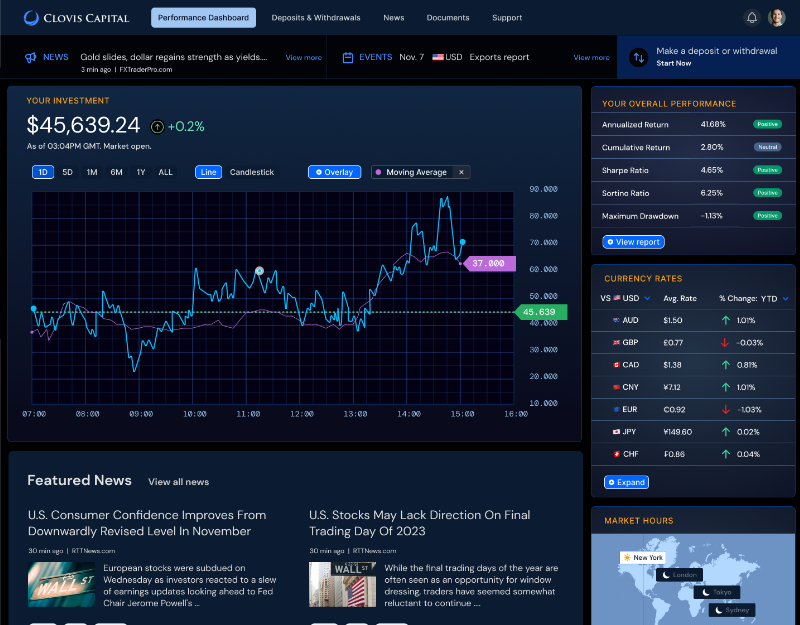Click the News megaphone icon
Image resolution: width=800 pixels, height=625 pixels.
(31, 57)
